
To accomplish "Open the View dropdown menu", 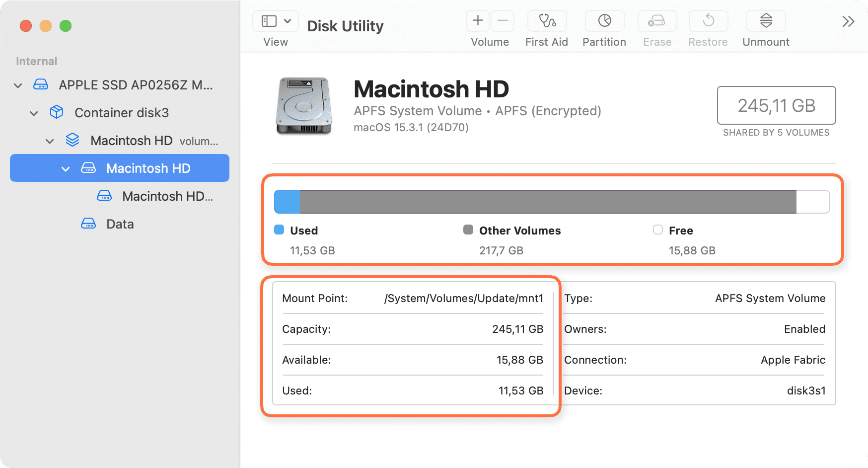I will point(287,21).
